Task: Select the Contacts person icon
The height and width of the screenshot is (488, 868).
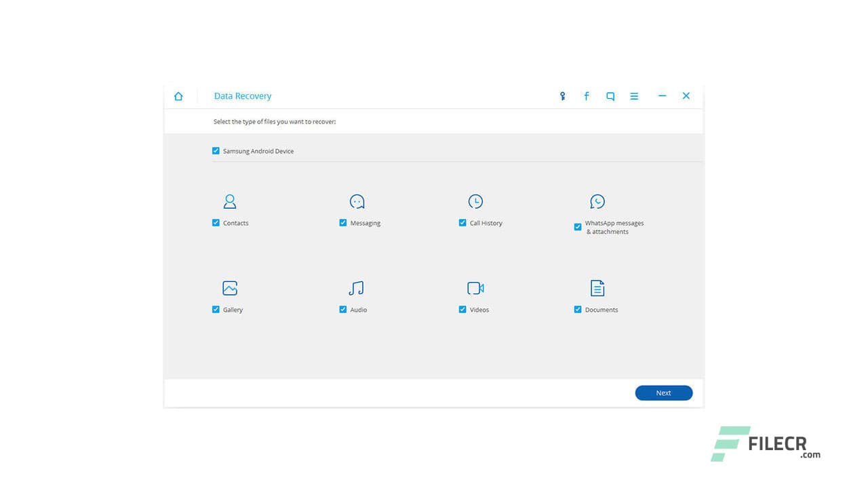Action: [x=229, y=201]
